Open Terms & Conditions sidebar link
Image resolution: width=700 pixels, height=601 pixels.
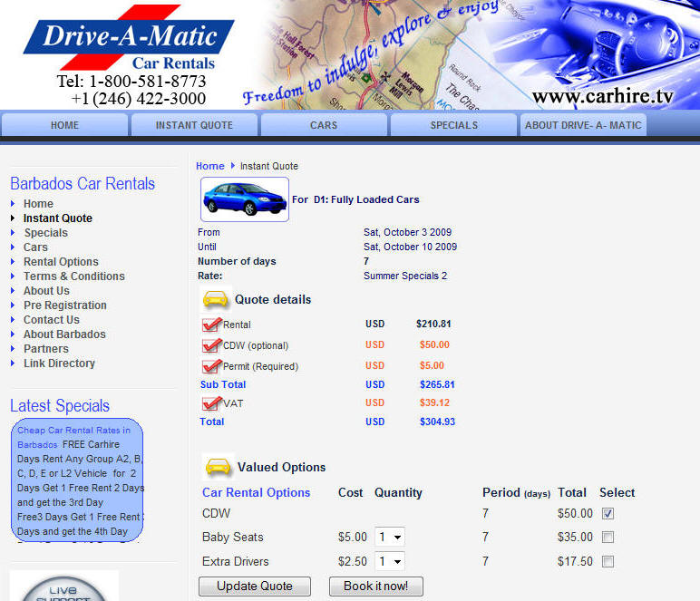[x=74, y=276]
